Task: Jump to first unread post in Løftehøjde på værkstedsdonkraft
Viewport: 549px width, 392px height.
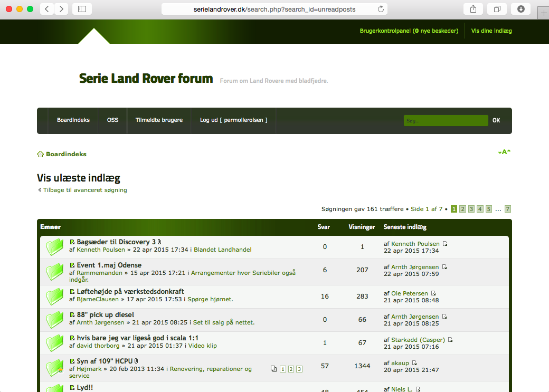Action: [72, 292]
